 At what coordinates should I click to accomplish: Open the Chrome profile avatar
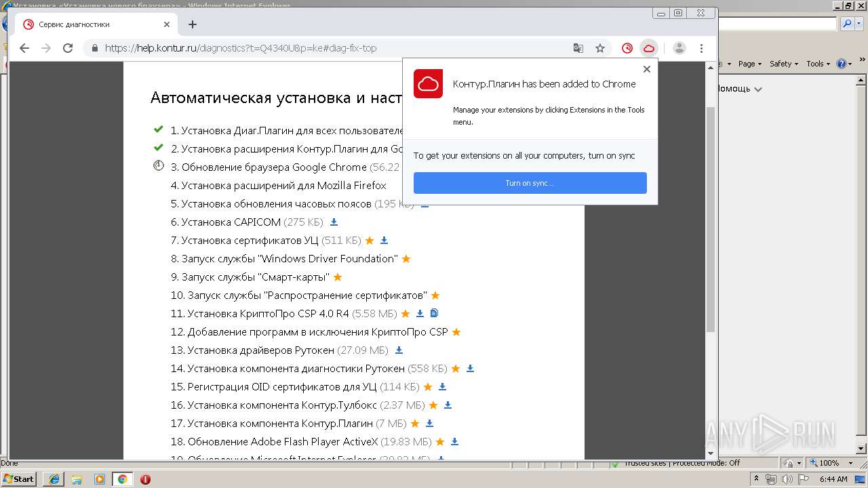[679, 48]
